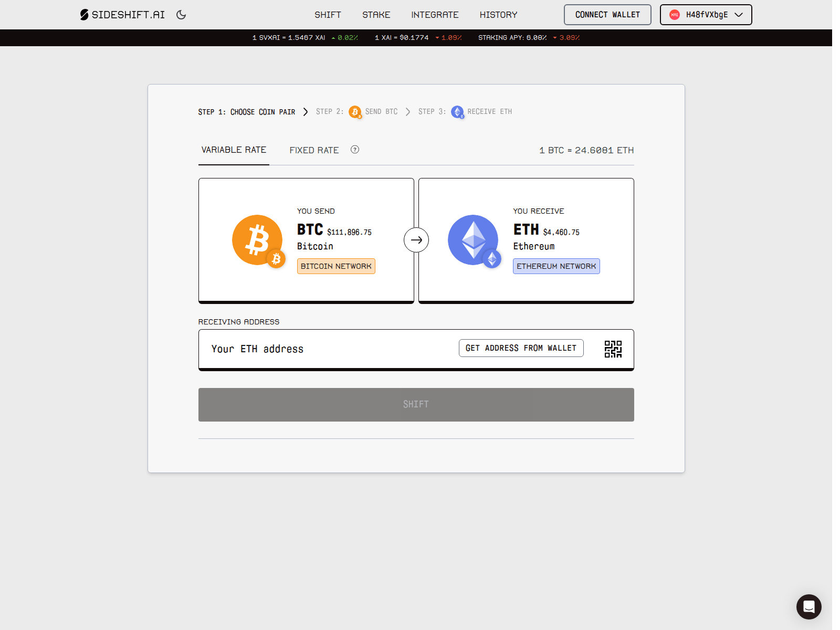Click GET ADDRESS FROM WALLET button
Viewport: 840px width, 630px height.
coord(521,348)
